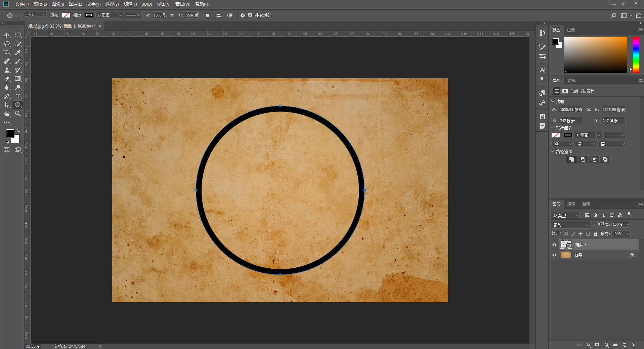The width and height of the screenshot is (644, 349).
Task: Pick the Zoom tool in toolbar
Action: click(x=18, y=114)
